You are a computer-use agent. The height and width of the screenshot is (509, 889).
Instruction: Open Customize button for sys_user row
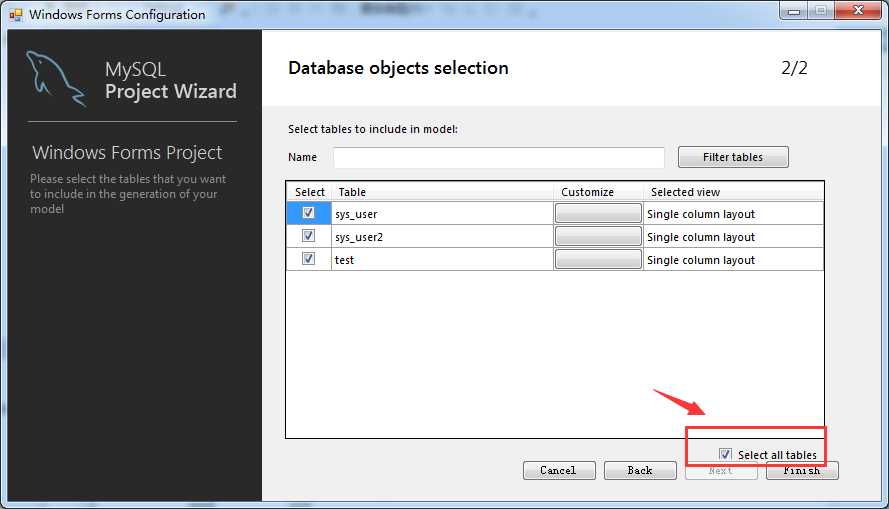(x=598, y=213)
